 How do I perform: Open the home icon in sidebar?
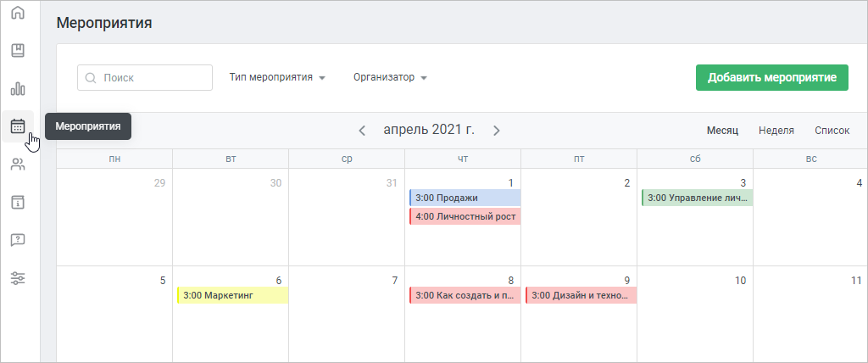19,12
